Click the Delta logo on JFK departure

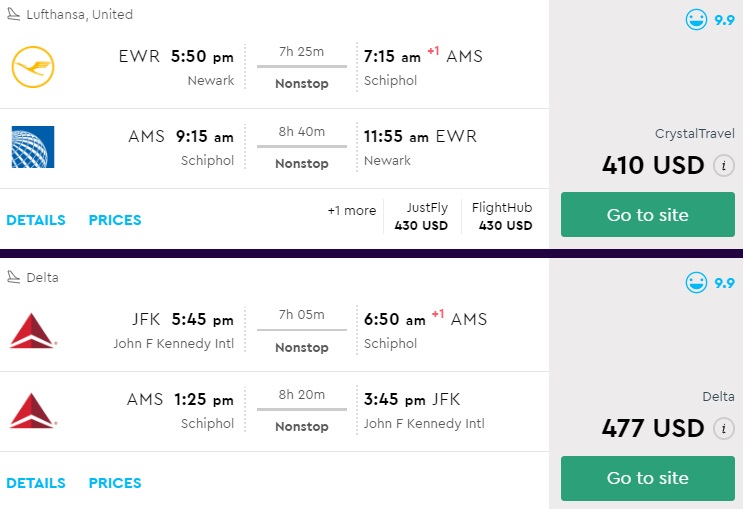point(32,330)
